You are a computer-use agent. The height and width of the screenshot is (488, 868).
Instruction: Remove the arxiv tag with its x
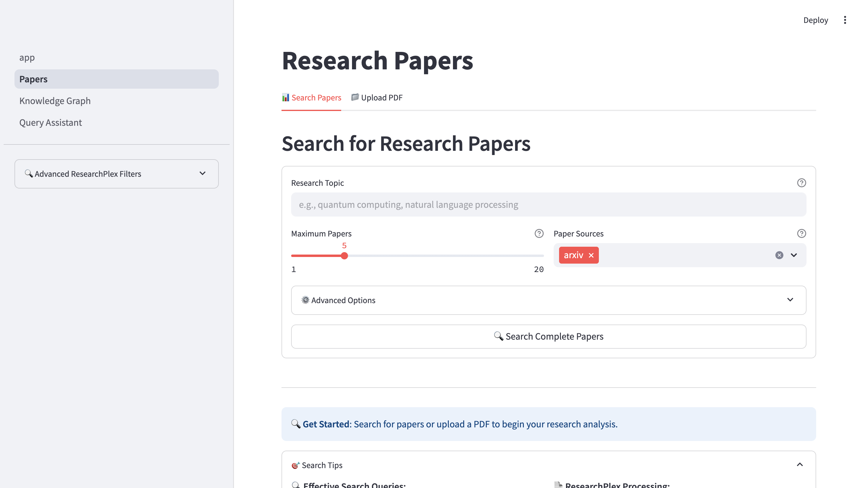(x=591, y=255)
